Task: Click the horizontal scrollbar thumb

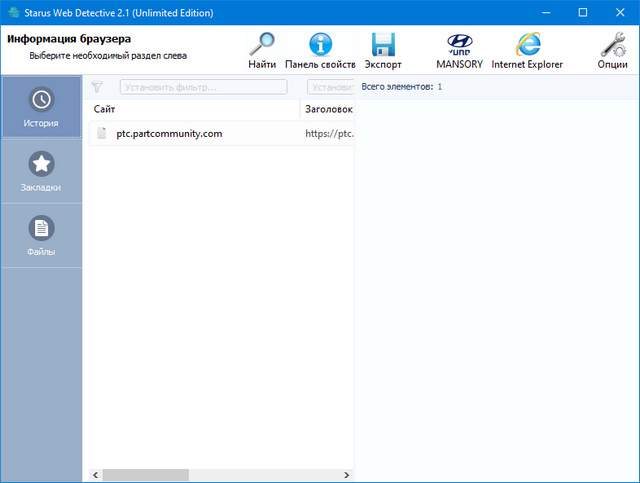Action: click(x=146, y=475)
